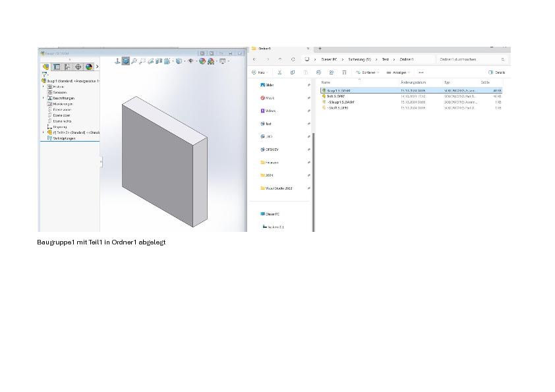Open the three-dots more options menu

421,72
